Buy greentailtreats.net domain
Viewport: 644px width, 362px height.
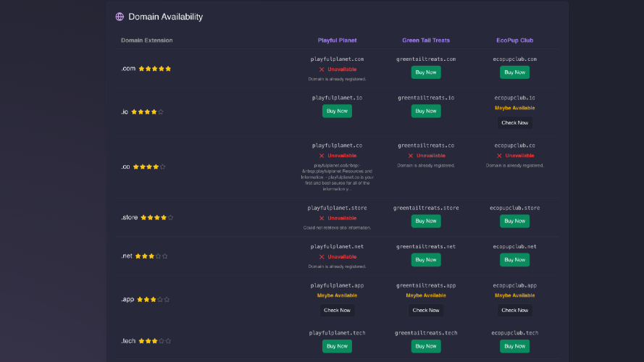[426, 260]
